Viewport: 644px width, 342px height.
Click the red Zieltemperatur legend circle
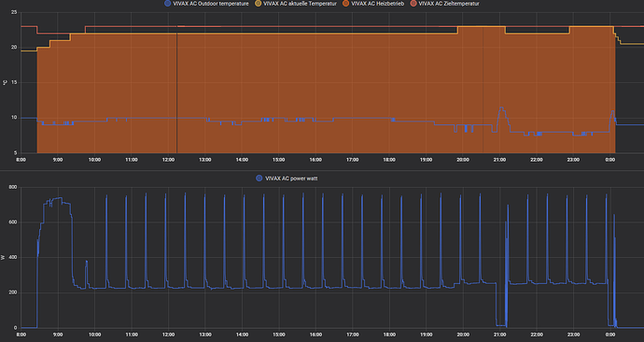point(413,4)
